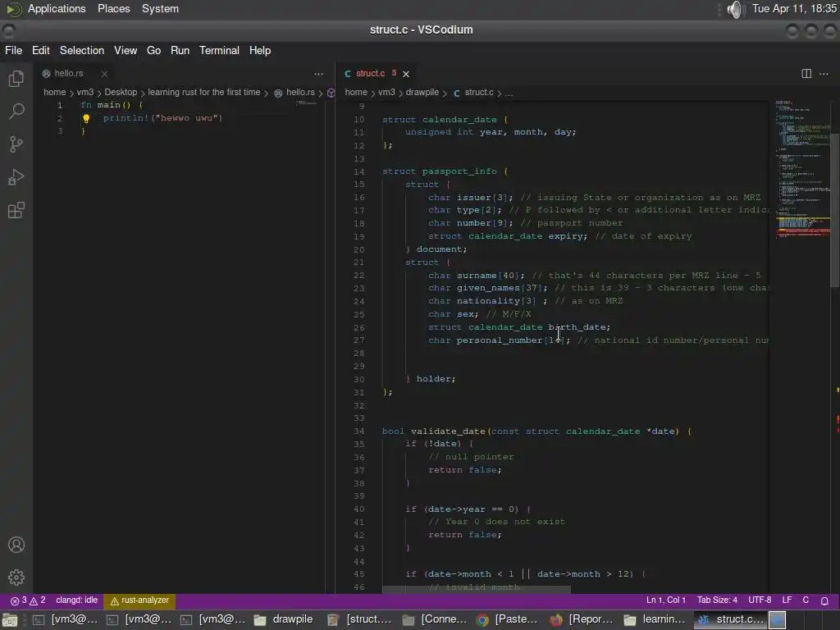
Task: Open the Terminal menu
Action: coord(219,50)
